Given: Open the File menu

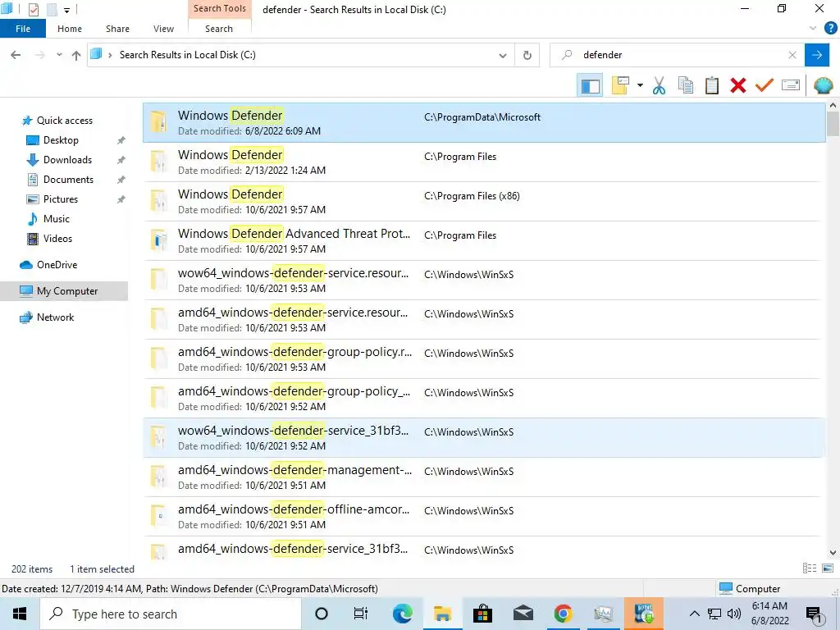Looking at the screenshot, I should click(x=23, y=29).
